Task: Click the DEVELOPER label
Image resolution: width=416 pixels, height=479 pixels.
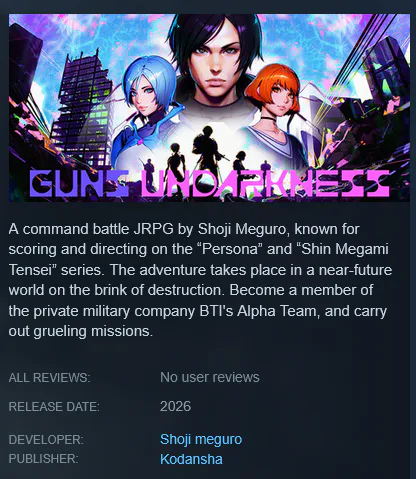Action: 46,440
